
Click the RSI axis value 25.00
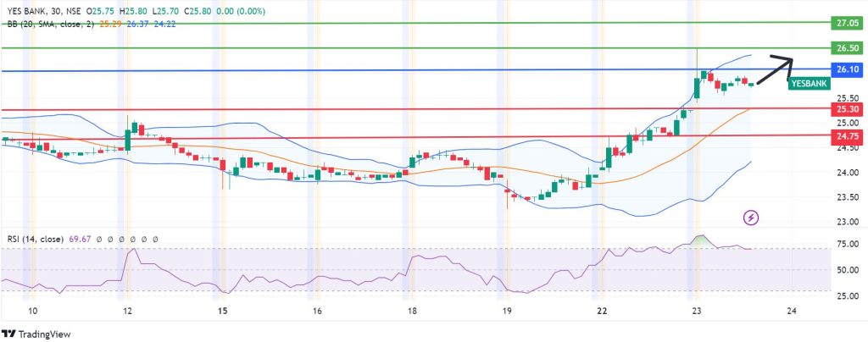pyautogui.click(x=848, y=296)
